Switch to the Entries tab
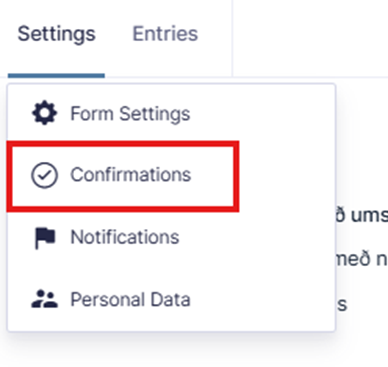The height and width of the screenshot is (367, 388). point(165,34)
